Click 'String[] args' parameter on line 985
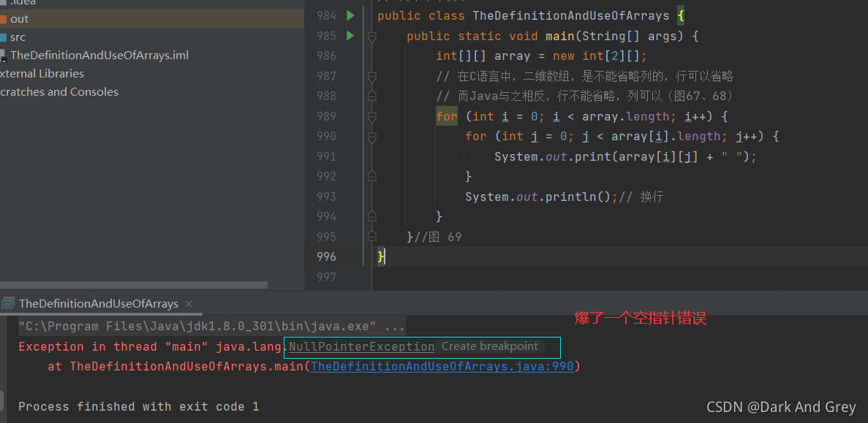This screenshot has width=868, height=423. (626, 36)
